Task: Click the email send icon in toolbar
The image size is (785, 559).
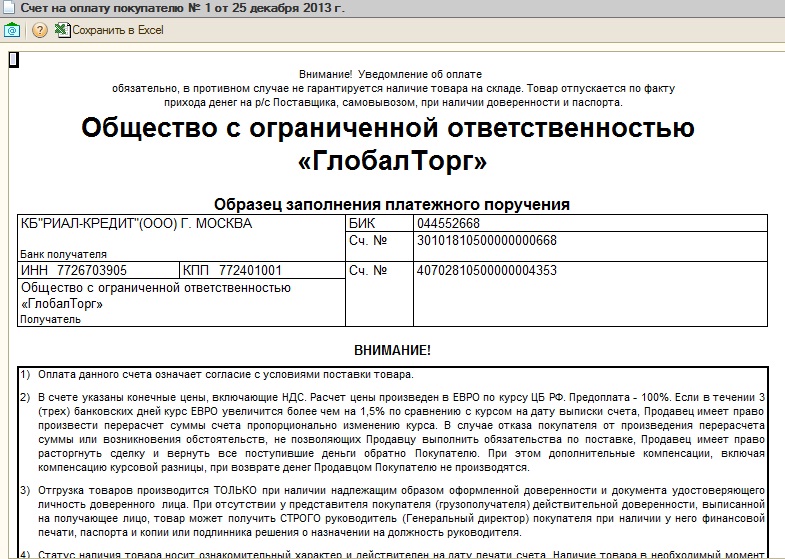Action: (x=12, y=31)
